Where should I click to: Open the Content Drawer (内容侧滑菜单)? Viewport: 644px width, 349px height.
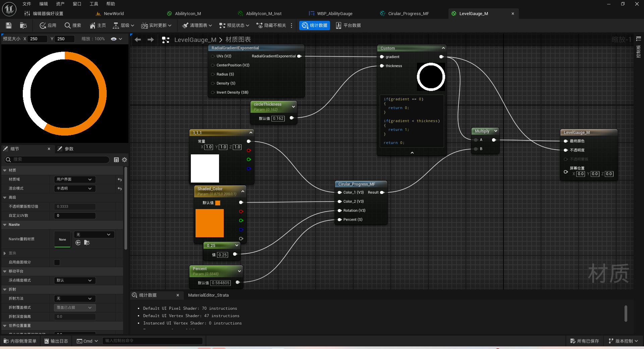pyautogui.click(x=20, y=341)
